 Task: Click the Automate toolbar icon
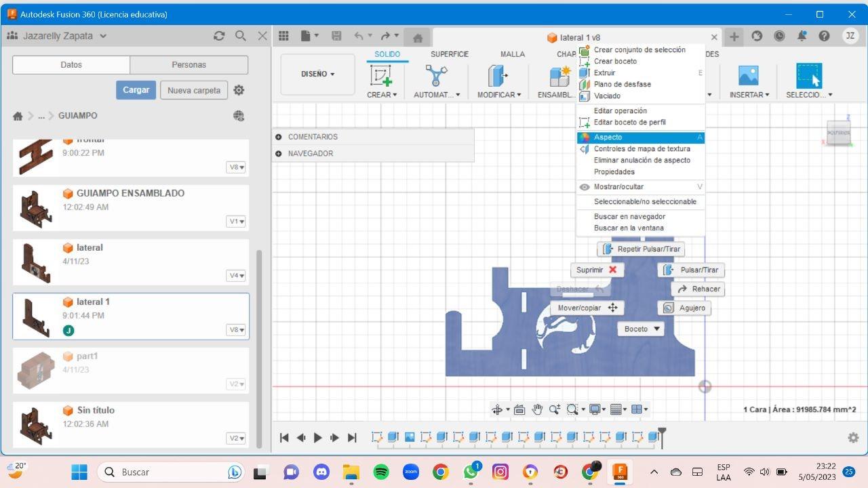tap(436, 75)
